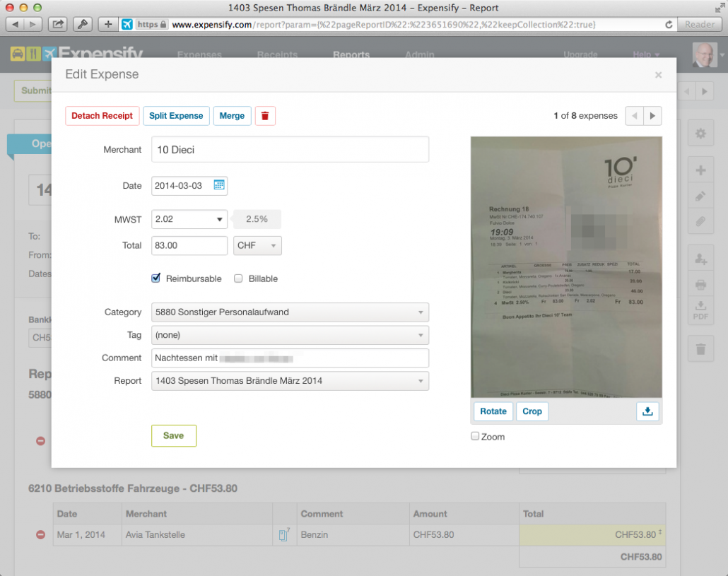Click the Submit button behind the dialog
728x576 pixels.
[x=33, y=90]
